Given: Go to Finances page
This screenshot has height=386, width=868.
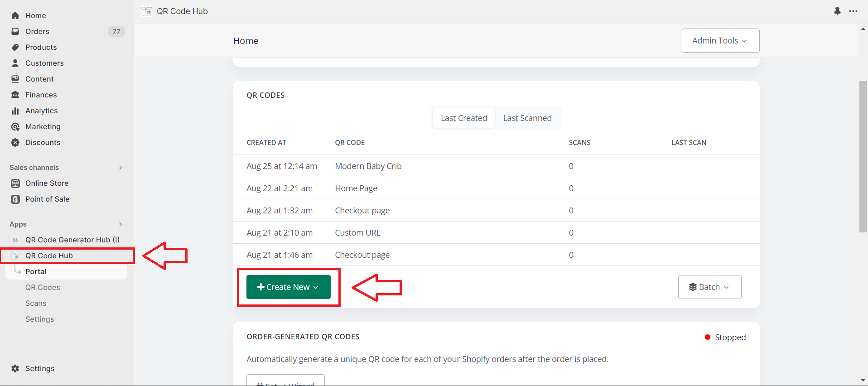Looking at the screenshot, I should tap(41, 95).
